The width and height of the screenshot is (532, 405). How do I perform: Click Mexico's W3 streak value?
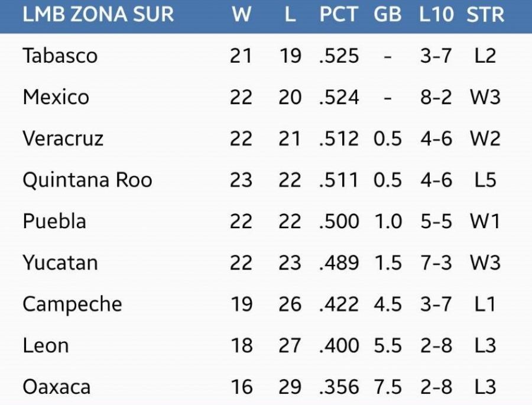pos(485,97)
